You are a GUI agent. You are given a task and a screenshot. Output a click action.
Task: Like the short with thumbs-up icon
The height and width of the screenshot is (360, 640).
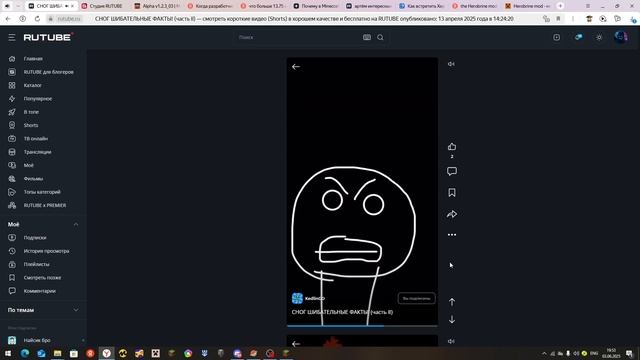pyautogui.click(x=452, y=147)
